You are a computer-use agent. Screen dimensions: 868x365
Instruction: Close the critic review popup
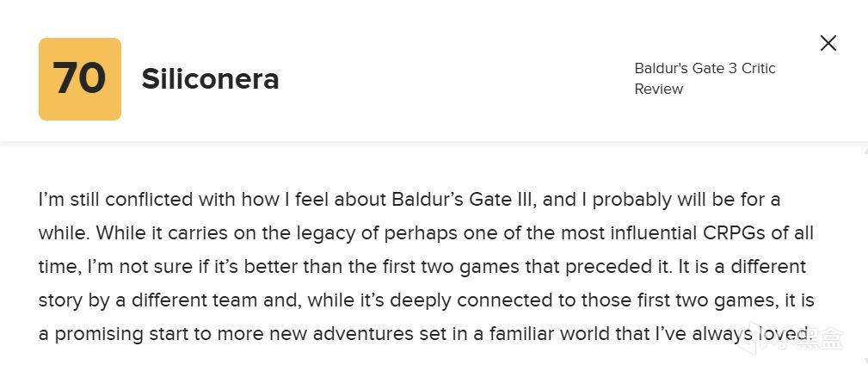[828, 43]
